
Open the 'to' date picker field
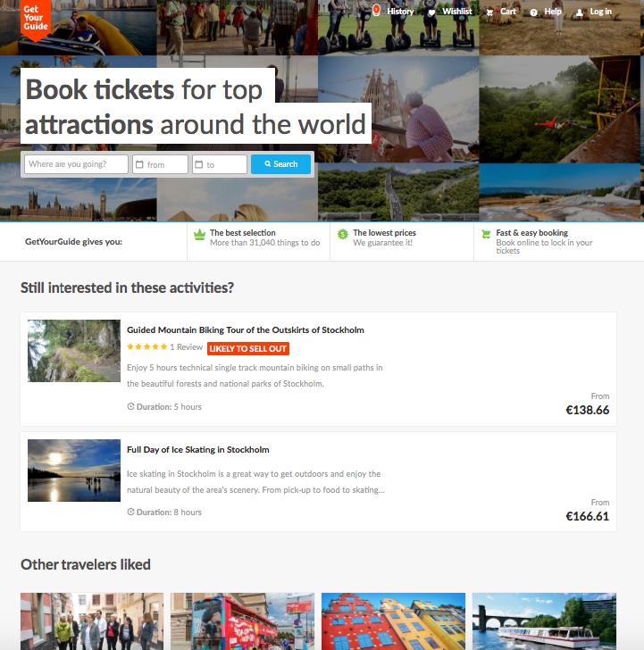coord(220,164)
